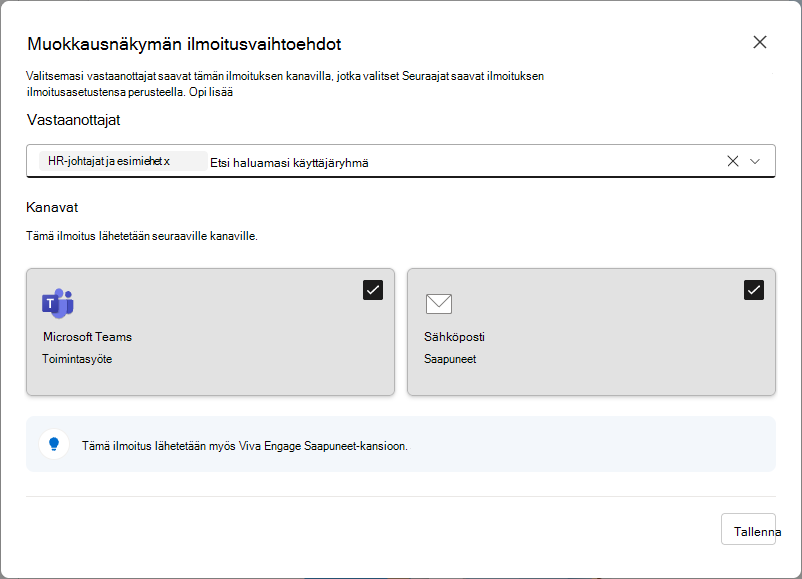The height and width of the screenshot is (579, 802).
Task: Select the Saapuneet text on the email card
Action: 450,359
